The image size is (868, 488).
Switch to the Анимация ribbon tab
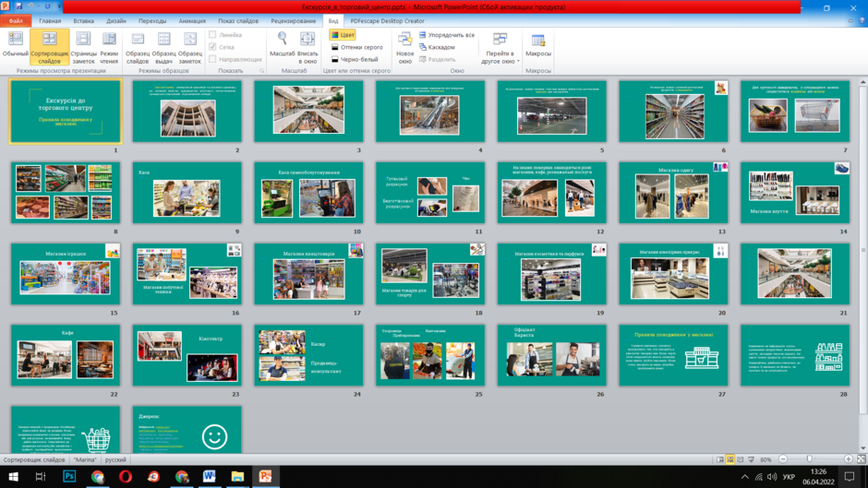pos(192,21)
